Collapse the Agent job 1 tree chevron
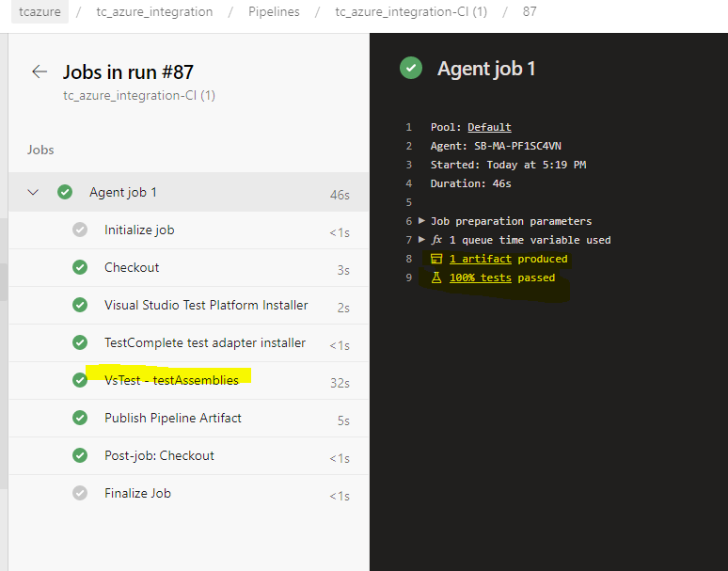This screenshot has height=571, width=728. click(x=34, y=192)
